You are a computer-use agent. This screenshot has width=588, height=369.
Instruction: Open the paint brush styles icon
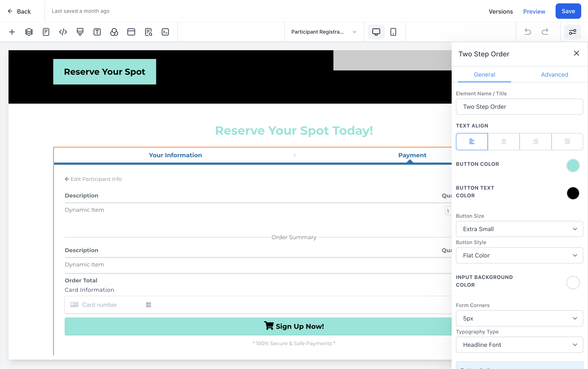click(x=80, y=32)
